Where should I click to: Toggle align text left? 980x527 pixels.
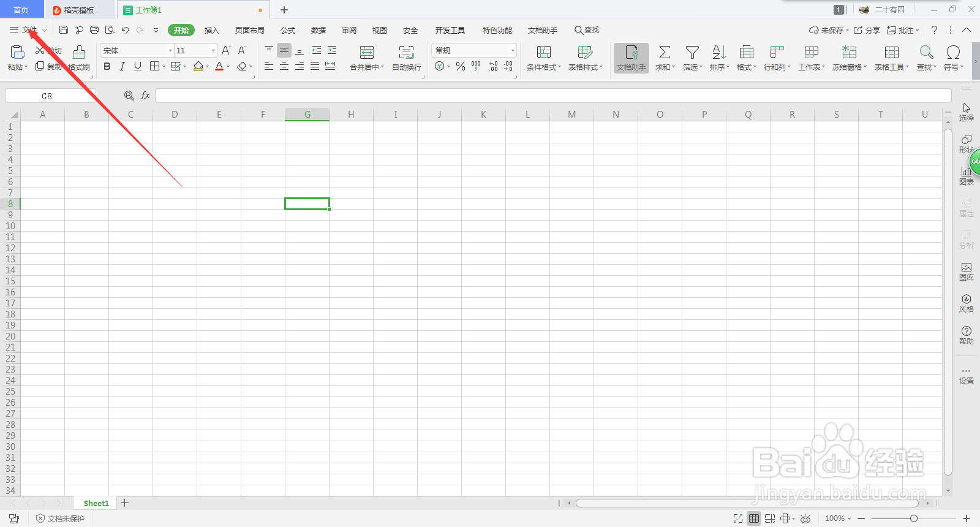pos(269,66)
